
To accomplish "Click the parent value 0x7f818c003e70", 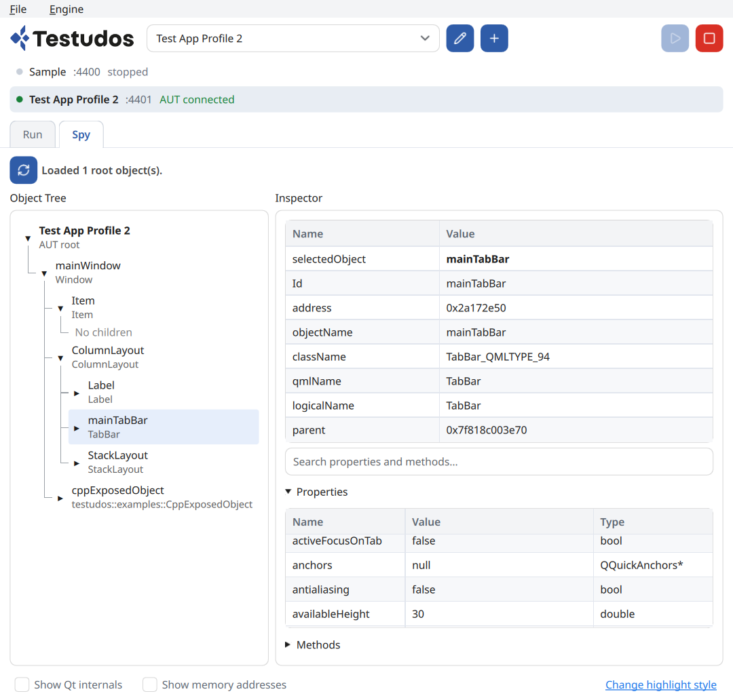I will point(486,430).
